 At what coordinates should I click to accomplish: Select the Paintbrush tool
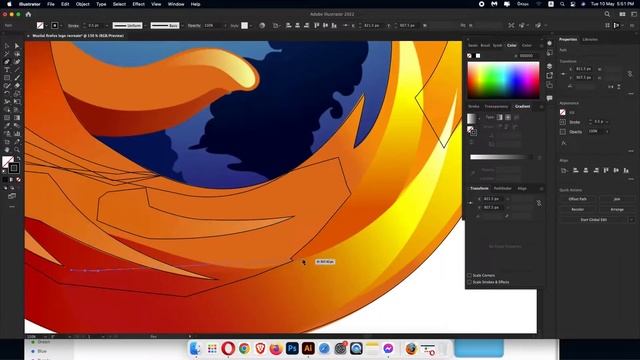(17, 78)
